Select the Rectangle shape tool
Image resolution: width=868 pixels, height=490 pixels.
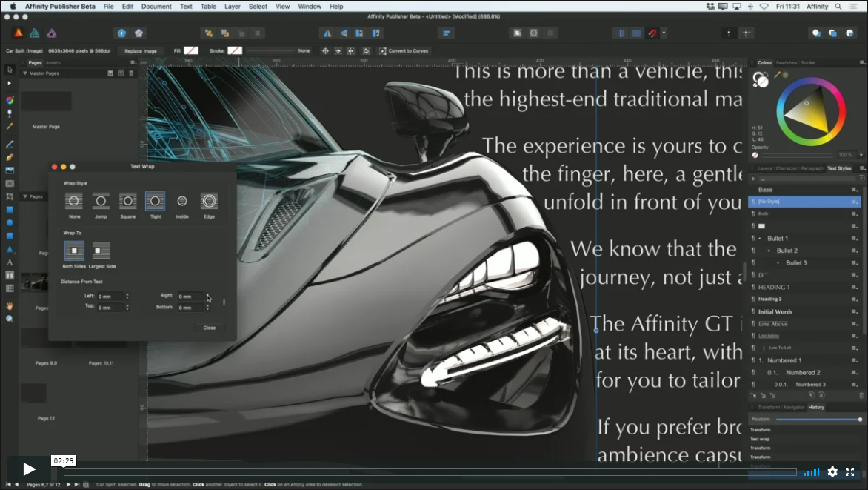[x=10, y=210]
